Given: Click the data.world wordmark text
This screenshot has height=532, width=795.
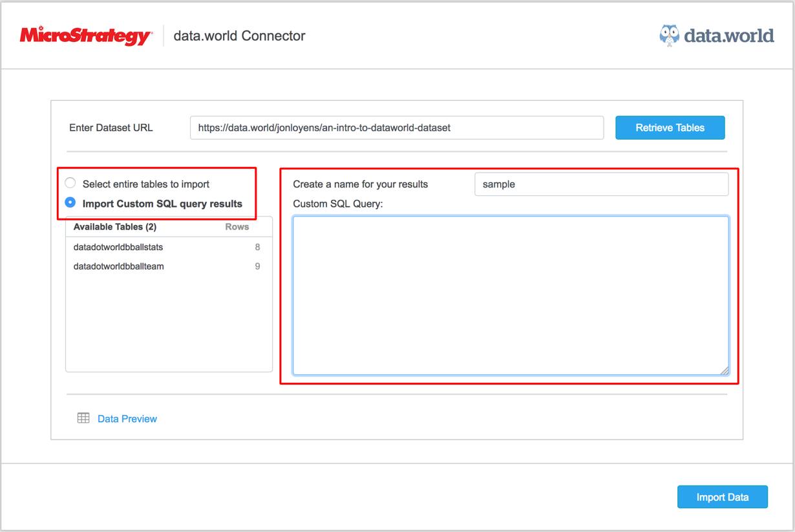Looking at the screenshot, I should [728, 36].
